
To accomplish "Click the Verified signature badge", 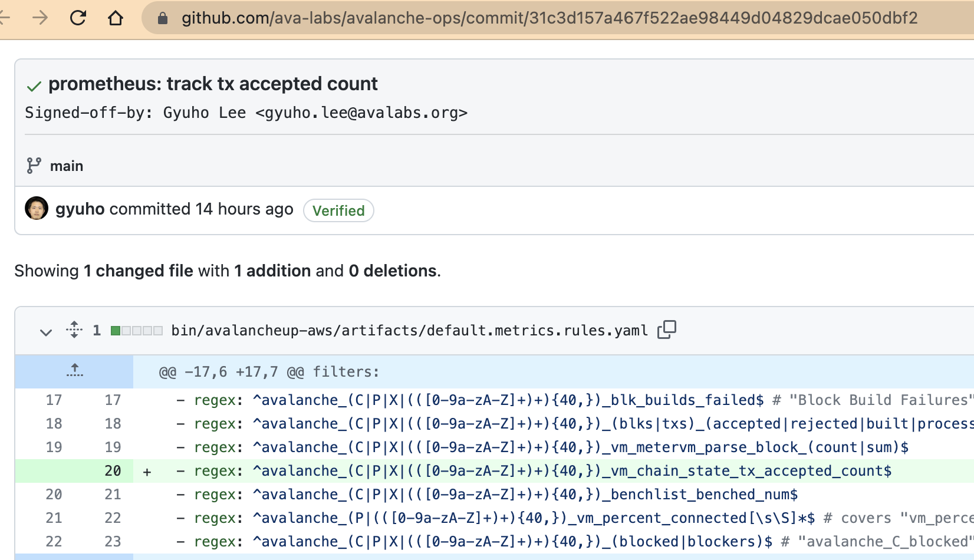I will coord(338,210).
